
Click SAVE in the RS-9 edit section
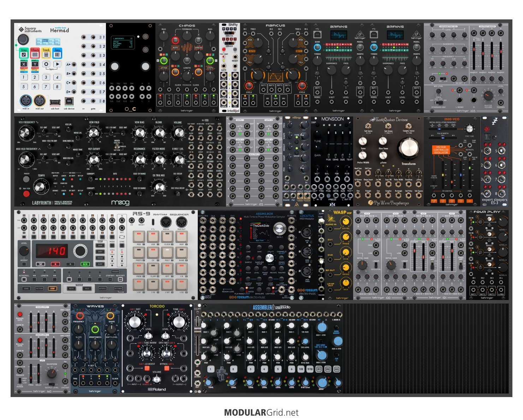click(100, 246)
